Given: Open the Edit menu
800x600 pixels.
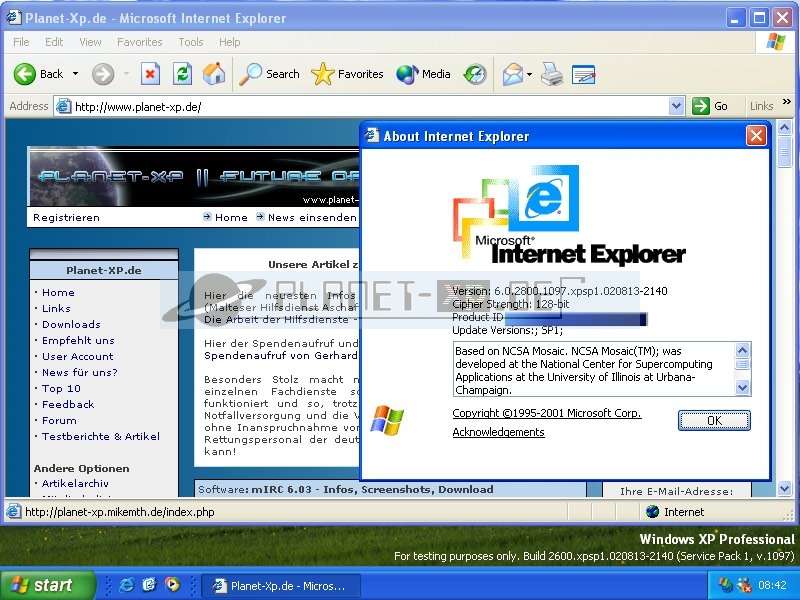Looking at the screenshot, I should (54, 42).
